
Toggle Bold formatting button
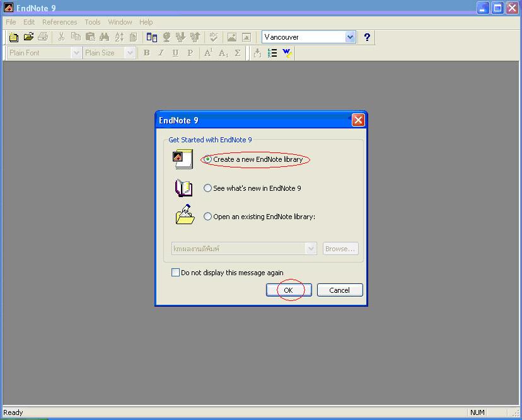(146, 53)
